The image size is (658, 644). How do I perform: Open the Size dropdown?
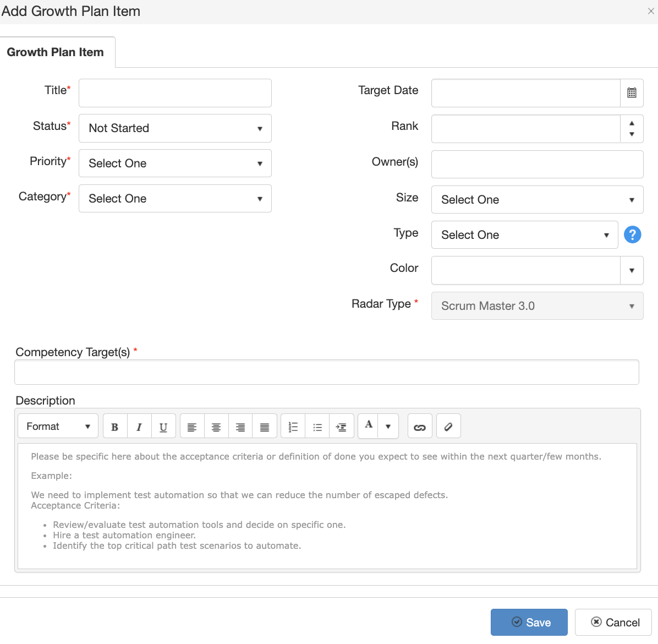537,200
